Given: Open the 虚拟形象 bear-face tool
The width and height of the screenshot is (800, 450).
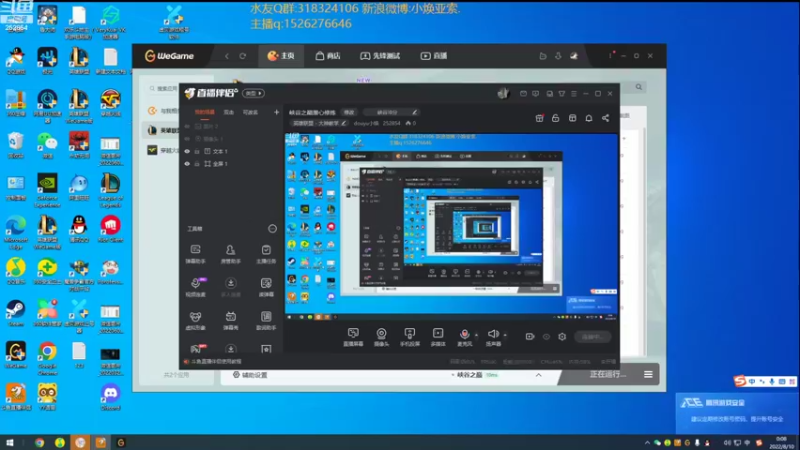Looking at the screenshot, I should click(x=195, y=321).
